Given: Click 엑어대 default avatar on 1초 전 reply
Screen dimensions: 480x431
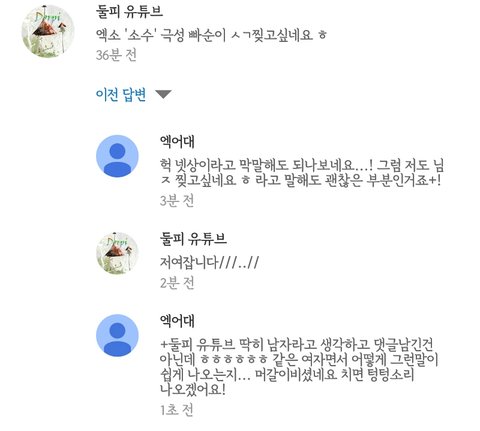Looking at the screenshot, I should tap(117, 336).
